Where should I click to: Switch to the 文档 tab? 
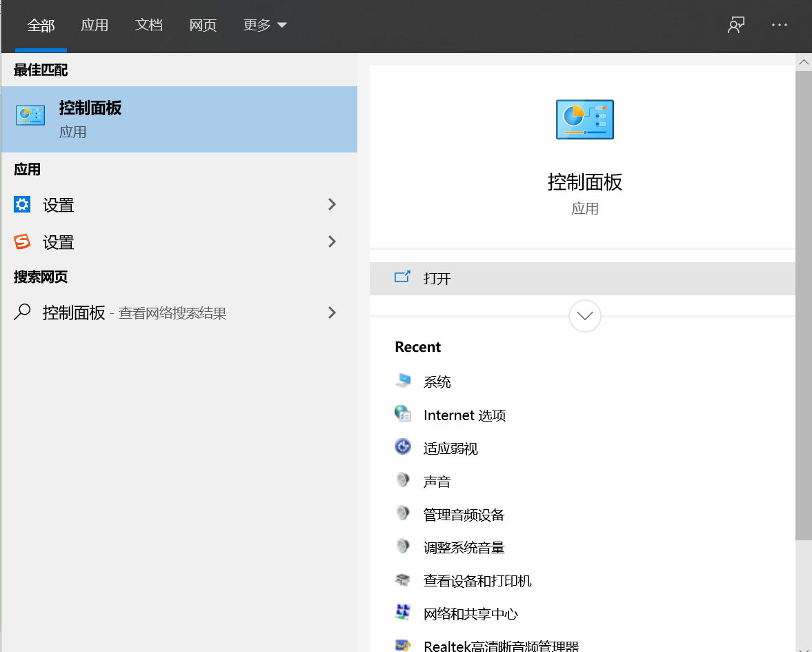click(x=149, y=26)
